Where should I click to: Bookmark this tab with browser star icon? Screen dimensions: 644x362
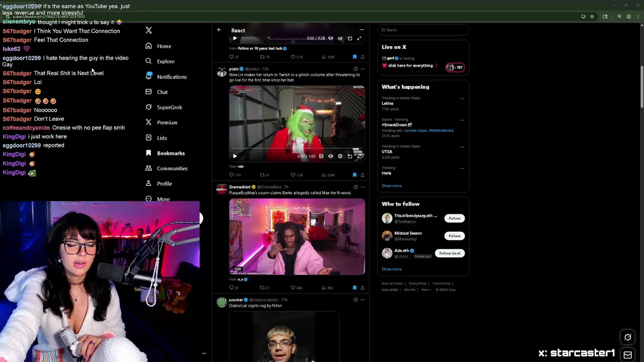592,17
